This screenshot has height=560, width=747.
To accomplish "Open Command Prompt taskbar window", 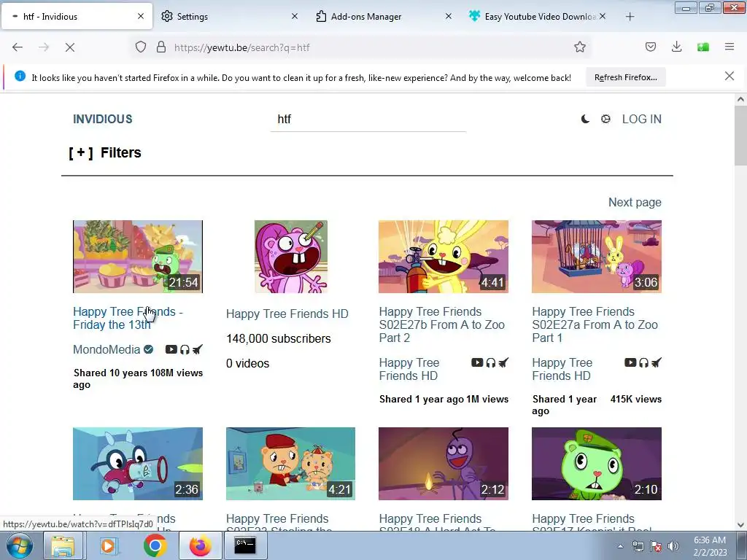I will (x=245, y=545).
